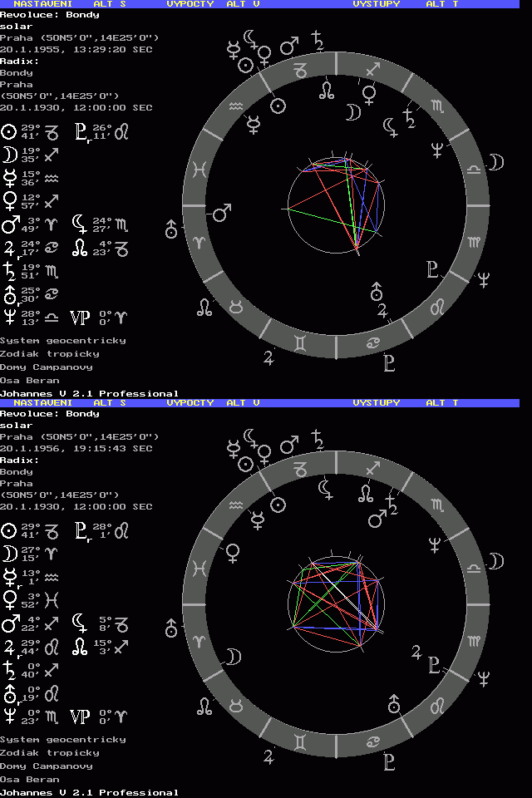Click the aspect diagram in the 1956 chart center

pos(337,603)
